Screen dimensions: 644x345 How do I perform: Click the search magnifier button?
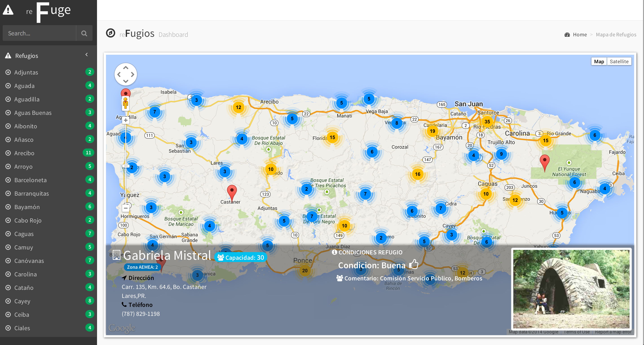(x=84, y=33)
